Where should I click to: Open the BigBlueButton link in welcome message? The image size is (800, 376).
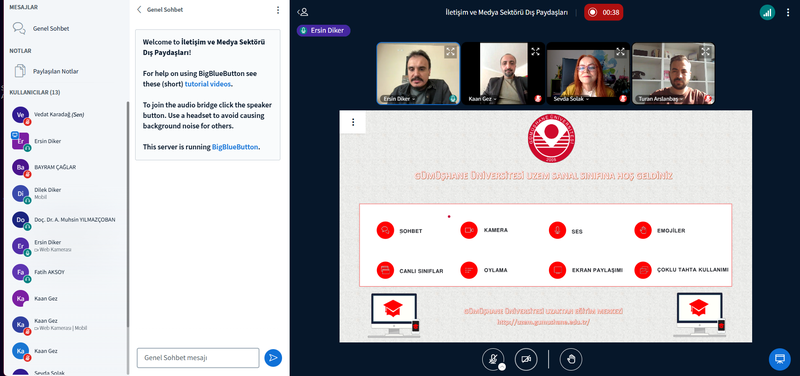pyautogui.click(x=235, y=147)
